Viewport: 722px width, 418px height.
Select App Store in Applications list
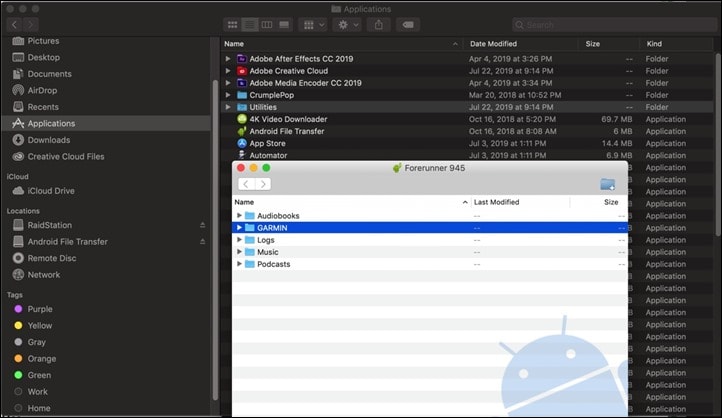point(467,143)
